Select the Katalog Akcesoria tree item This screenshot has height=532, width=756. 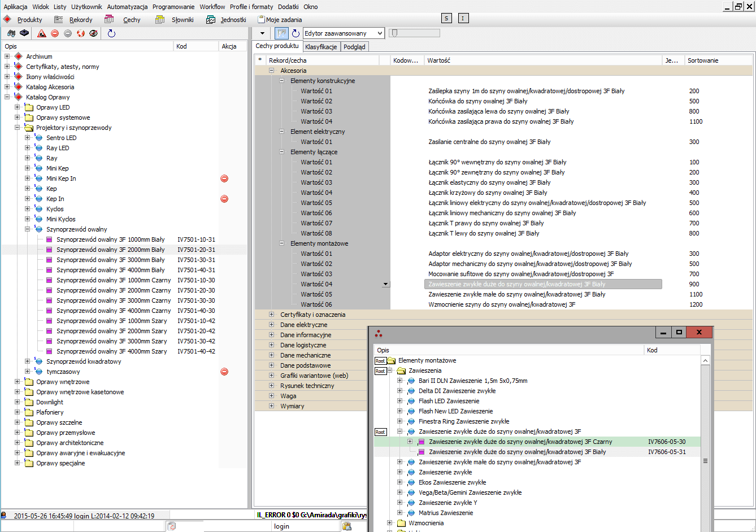(50, 87)
